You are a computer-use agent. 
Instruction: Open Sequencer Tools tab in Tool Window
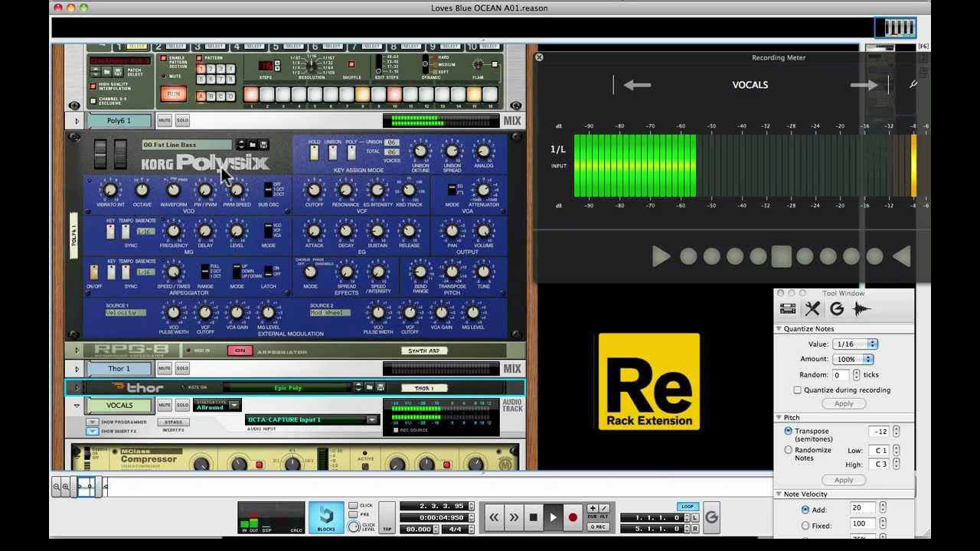coord(812,309)
